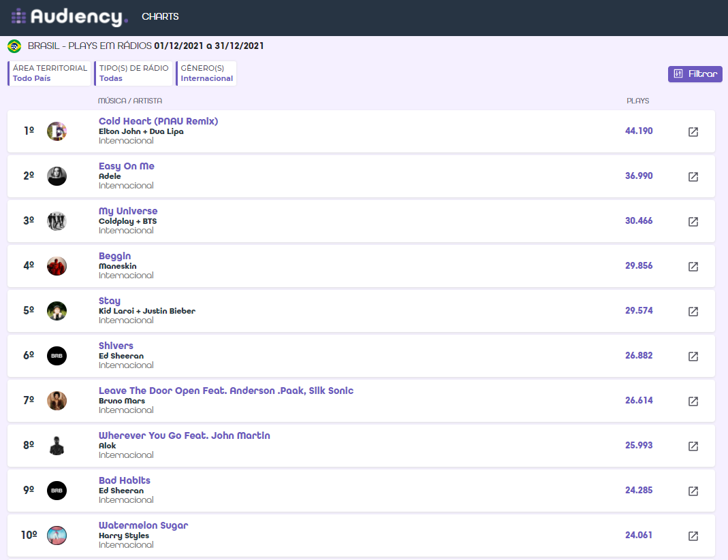This screenshot has width=728, height=560.
Task: Click the MÚSICA / ARTISTA column header
Action: point(130,101)
